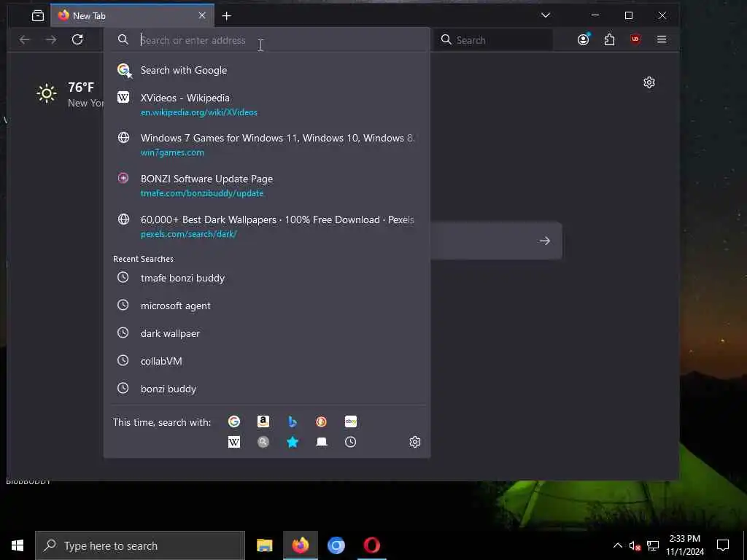Search this time with Google icon
The height and width of the screenshot is (560, 747).
point(234,421)
